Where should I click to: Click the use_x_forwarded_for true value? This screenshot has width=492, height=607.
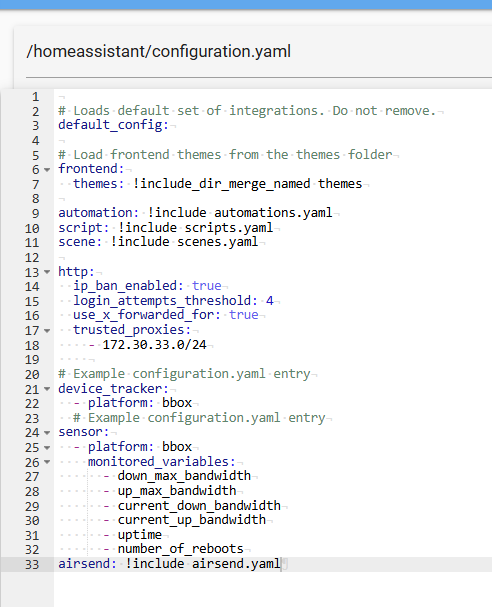click(243, 315)
